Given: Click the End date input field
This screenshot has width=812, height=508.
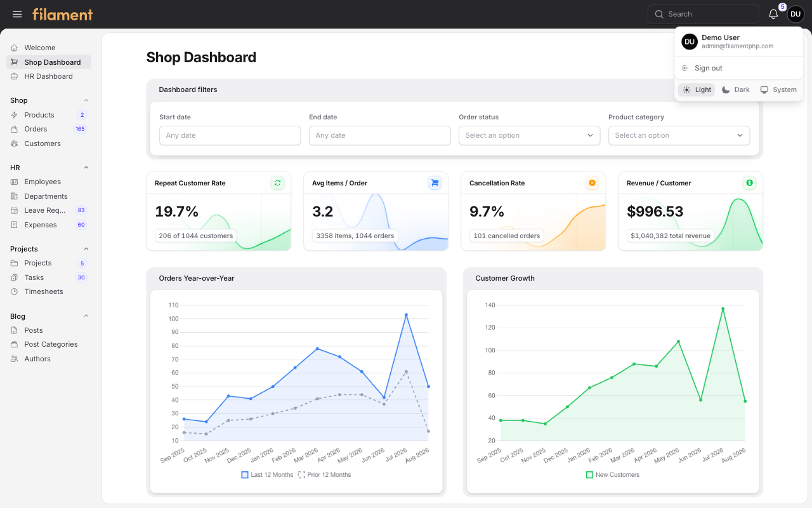Looking at the screenshot, I should pos(379,135).
